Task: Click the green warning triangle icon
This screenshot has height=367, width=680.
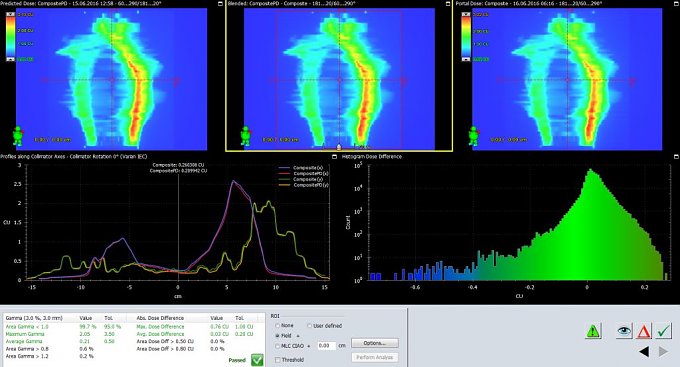Action: [593, 331]
